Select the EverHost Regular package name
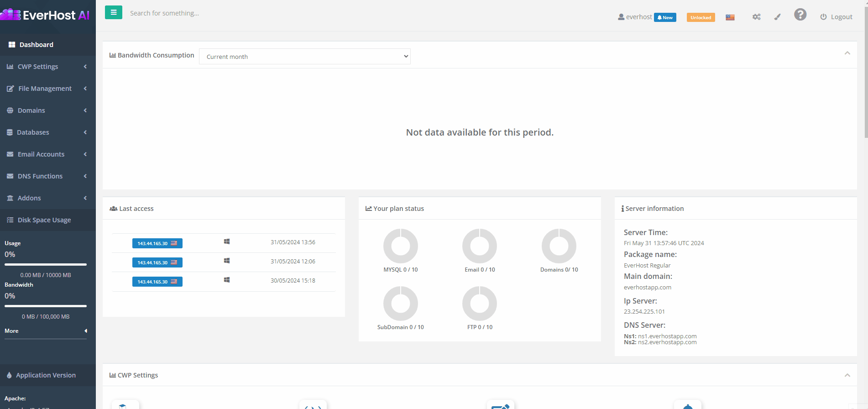 [647, 265]
